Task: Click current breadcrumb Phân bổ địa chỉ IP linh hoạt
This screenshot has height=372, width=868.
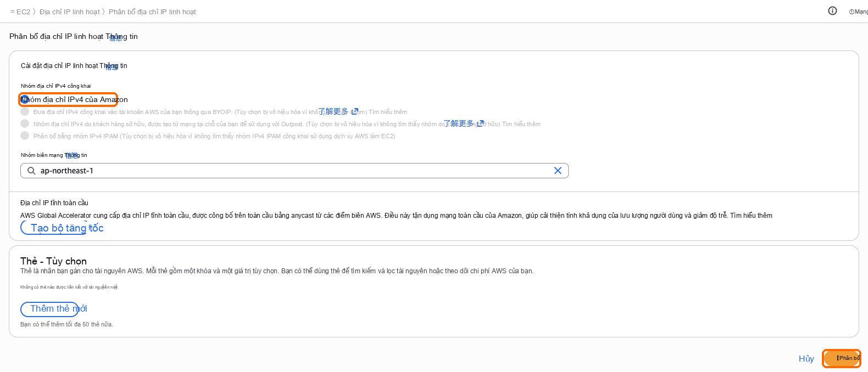Action: point(152,12)
